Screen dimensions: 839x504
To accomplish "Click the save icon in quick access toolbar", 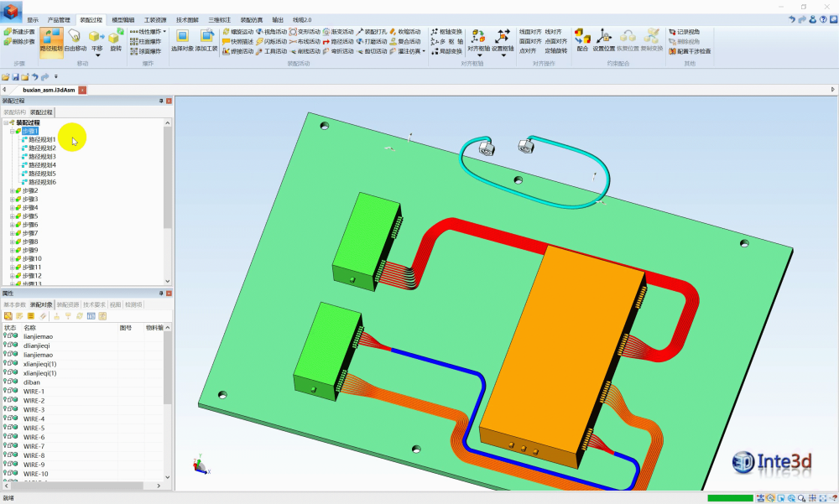I will pyautogui.click(x=15, y=77).
